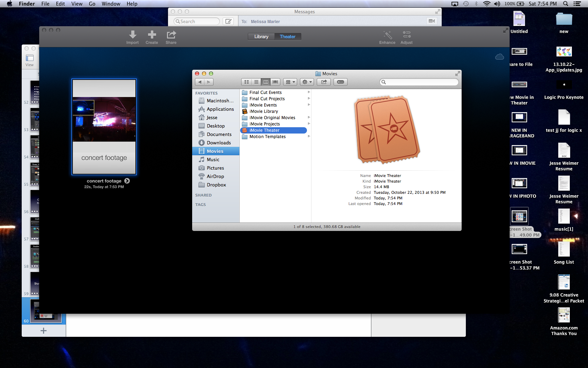This screenshot has width=588, height=368.
Task: Add a new slide with plus button
Action: [43, 330]
